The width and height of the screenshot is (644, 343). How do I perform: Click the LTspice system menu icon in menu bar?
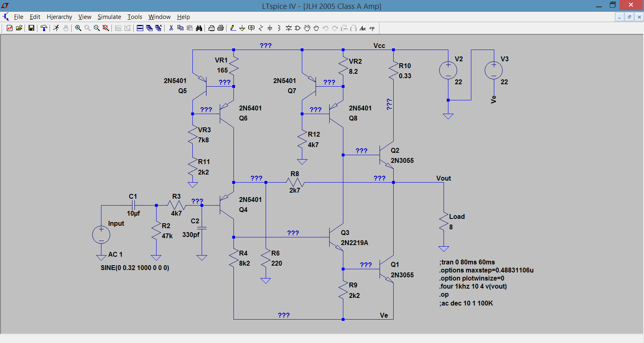(6, 17)
